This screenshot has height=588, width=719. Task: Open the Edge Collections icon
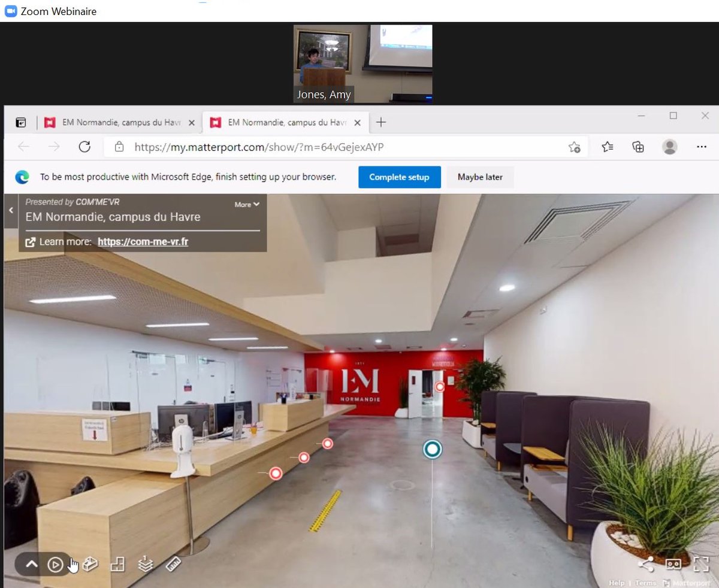point(638,147)
